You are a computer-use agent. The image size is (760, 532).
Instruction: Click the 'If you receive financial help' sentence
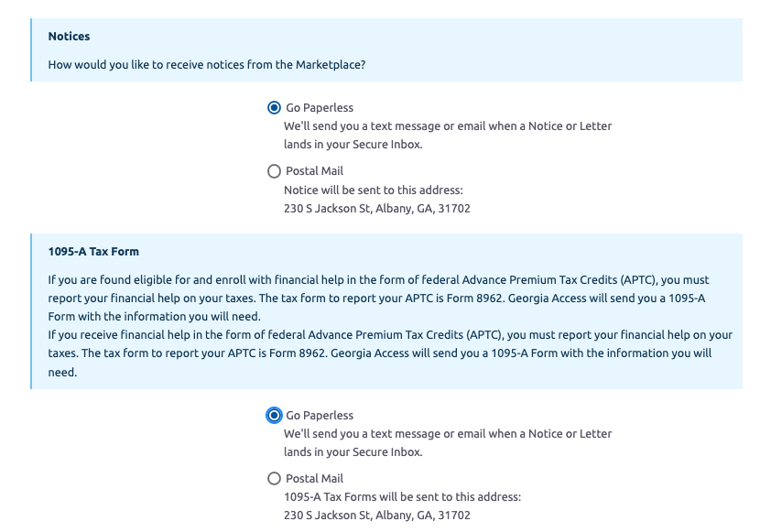coord(390,353)
